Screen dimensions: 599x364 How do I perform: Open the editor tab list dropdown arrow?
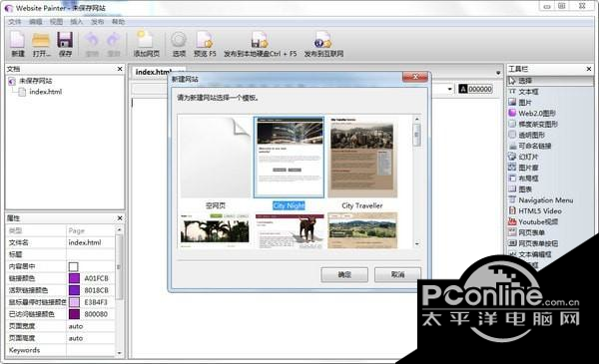[498, 73]
